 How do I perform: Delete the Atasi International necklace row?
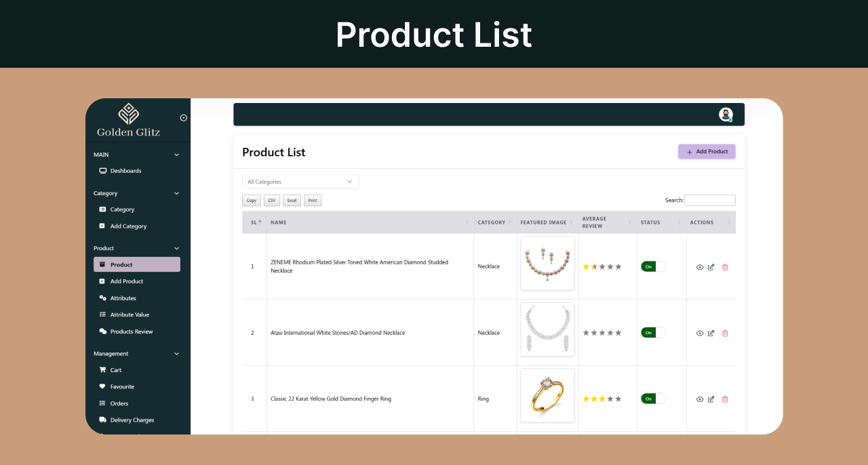725,333
